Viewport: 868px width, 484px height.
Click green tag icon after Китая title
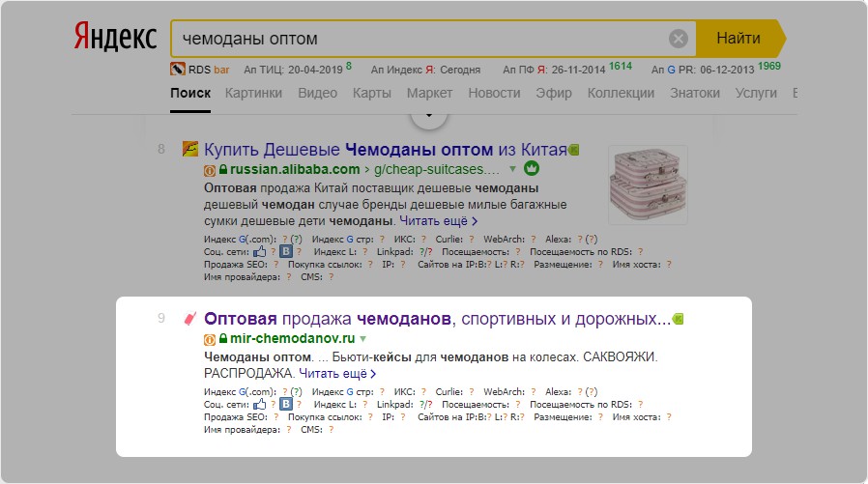coord(573,150)
